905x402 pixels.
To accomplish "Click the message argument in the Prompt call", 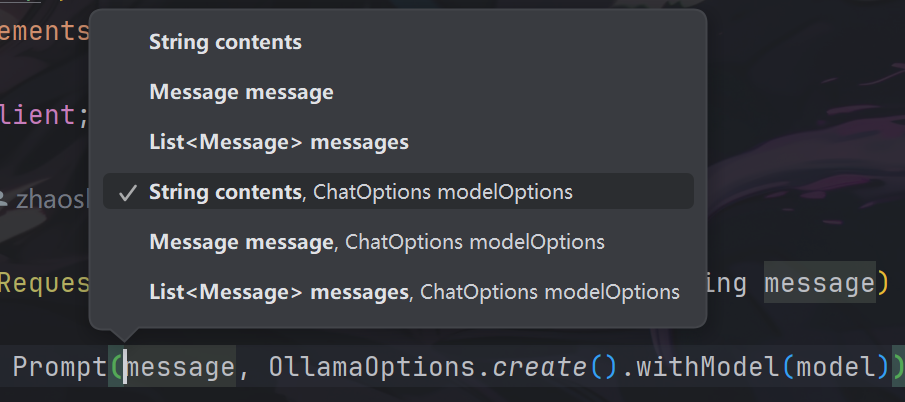I will tap(180, 367).
